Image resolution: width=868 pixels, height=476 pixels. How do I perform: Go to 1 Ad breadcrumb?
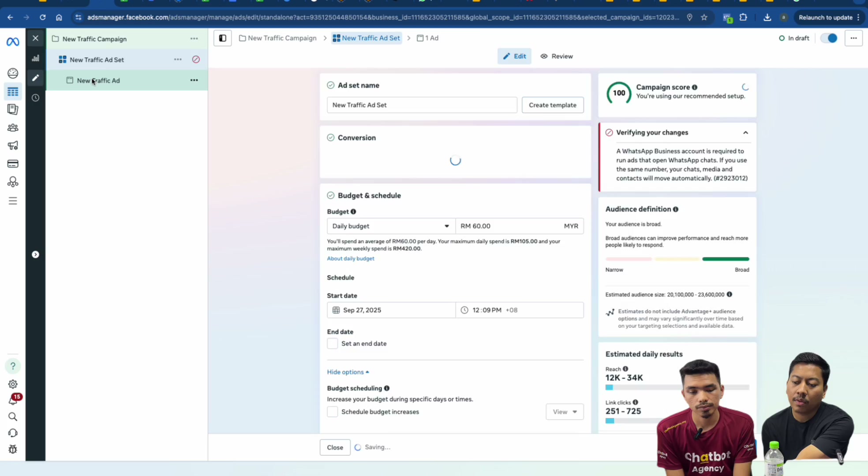click(x=427, y=38)
